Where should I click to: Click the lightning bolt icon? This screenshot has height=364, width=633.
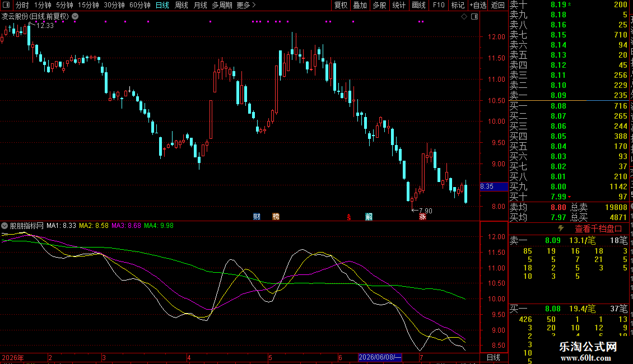coord(561,228)
